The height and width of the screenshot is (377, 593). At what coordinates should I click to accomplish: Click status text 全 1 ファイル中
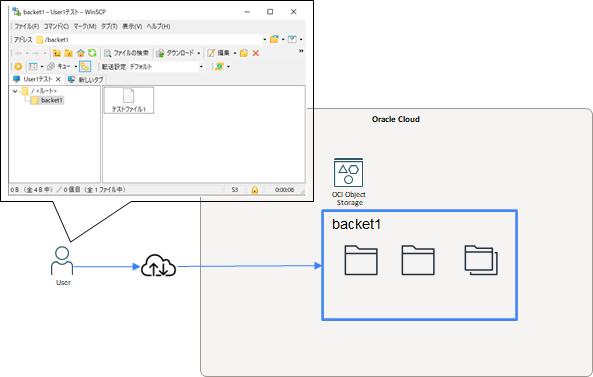tap(105, 190)
